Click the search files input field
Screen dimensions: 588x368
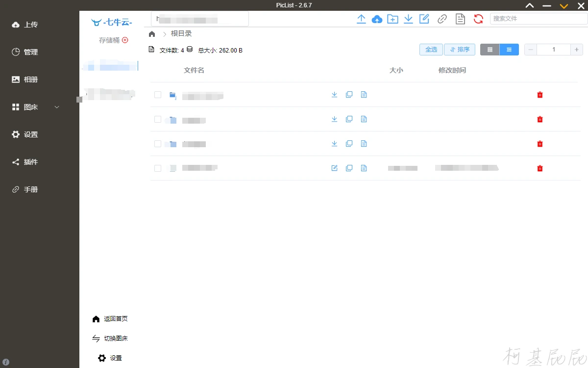click(x=539, y=19)
